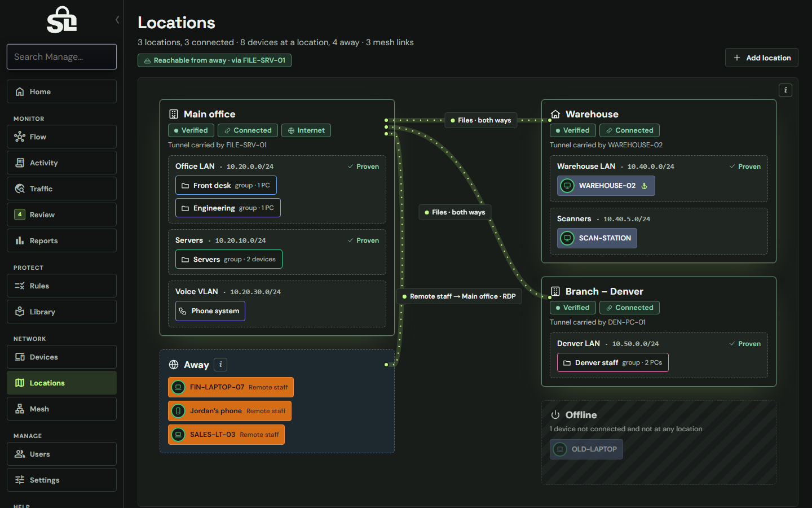The width and height of the screenshot is (812, 508).
Task: Select the WAREHOUSE-02 device chip
Action: pos(606,186)
